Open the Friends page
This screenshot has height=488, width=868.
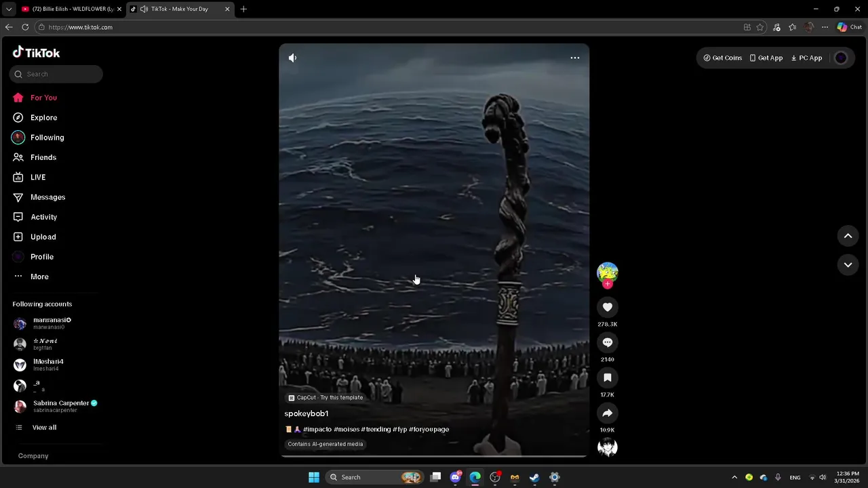(x=35, y=157)
